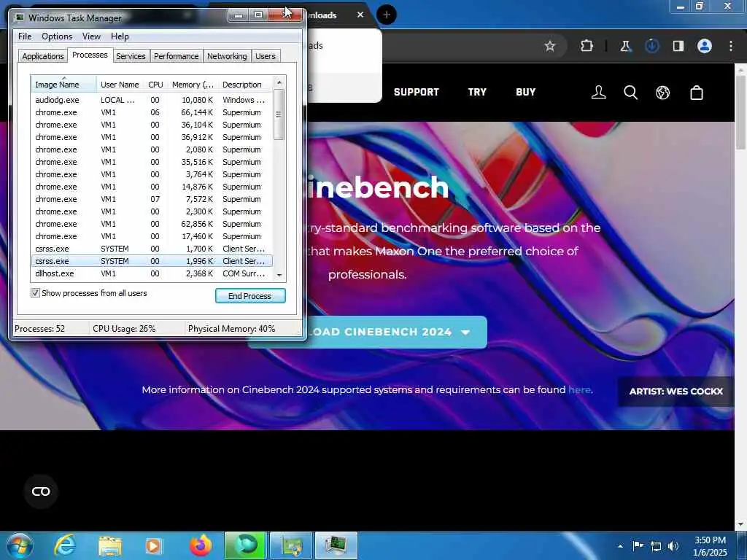Select chrome.exe row showing CPU 07
Screen dimensions: 747x560
coord(152,199)
